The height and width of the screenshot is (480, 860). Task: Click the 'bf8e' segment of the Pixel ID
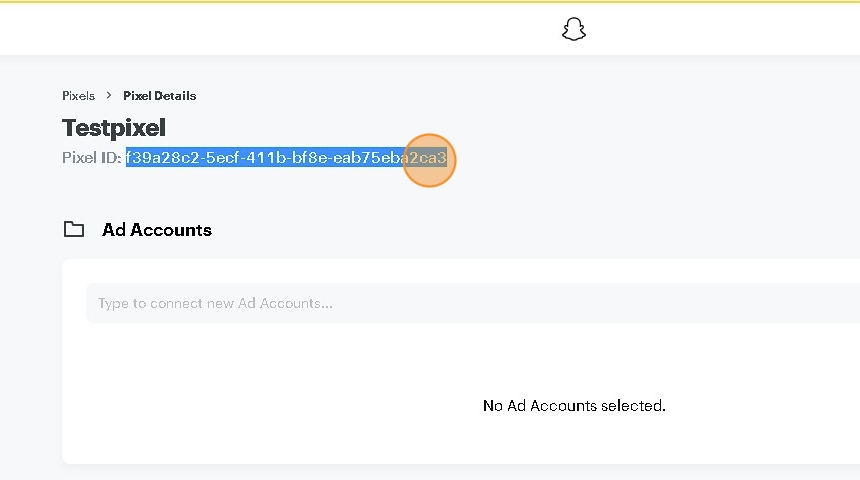(x=309, y=158)
